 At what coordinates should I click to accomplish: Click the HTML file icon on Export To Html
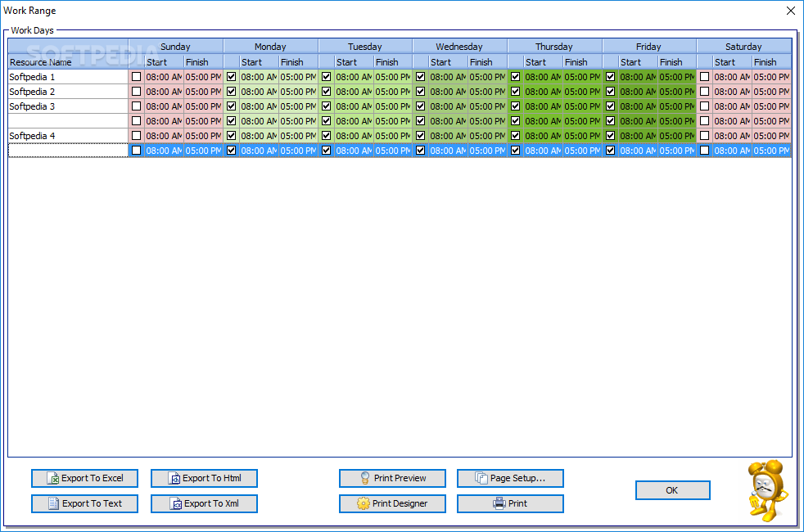click(174, 478)
